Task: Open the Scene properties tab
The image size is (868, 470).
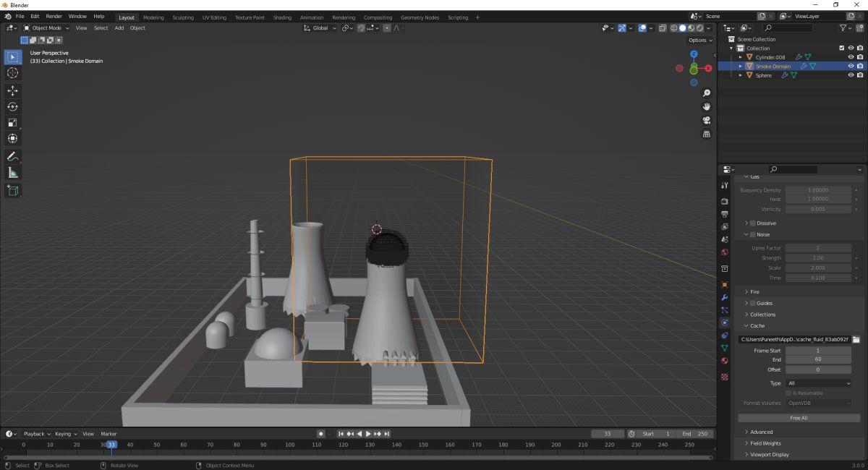Action: coord(725,239)
